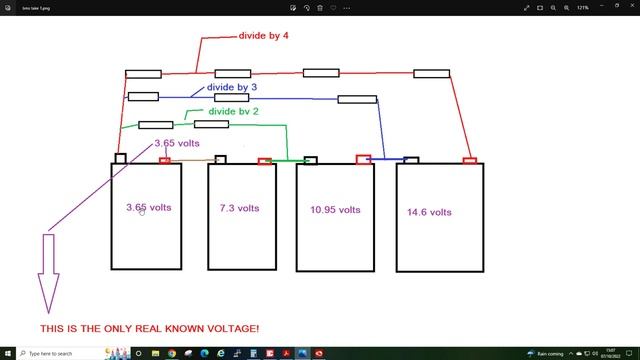Click the 121% zoom level indicator
Viewport: 640px width, 360px height.
pyautogui.click(x=583, y=8)
